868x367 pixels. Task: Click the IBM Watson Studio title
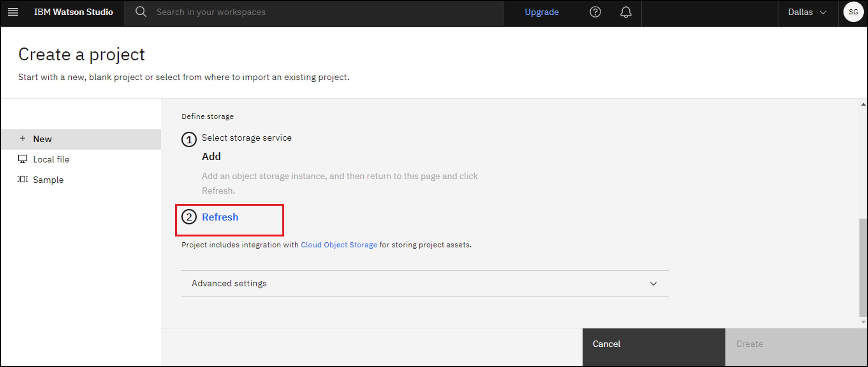pyautogui.click(x=73, y=12)
